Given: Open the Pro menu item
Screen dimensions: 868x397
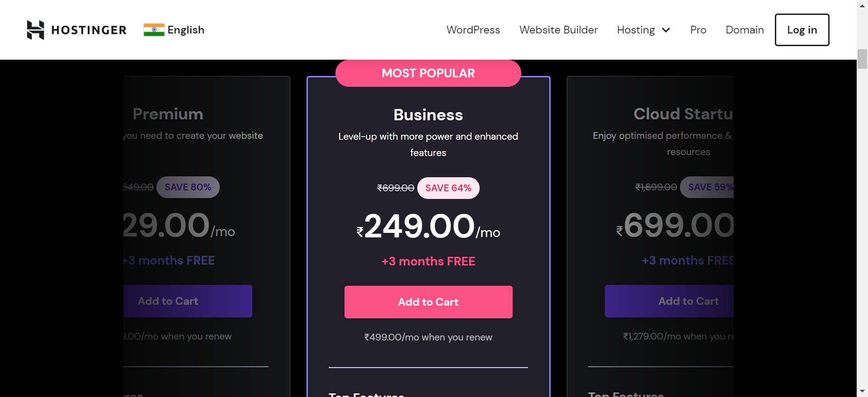Looking at the screenshot, I should tap(698, 30).
